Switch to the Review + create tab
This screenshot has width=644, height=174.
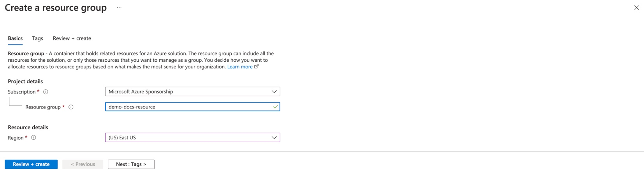click(x=72, y=39)
